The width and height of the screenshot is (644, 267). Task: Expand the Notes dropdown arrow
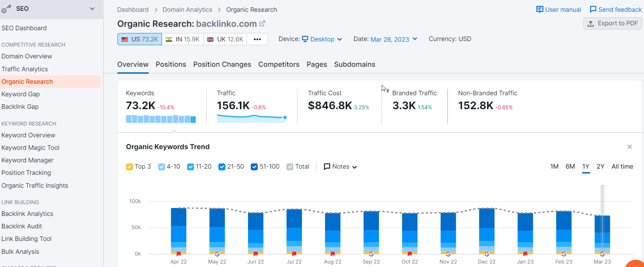pyautogui.click(x=355, y=167)
